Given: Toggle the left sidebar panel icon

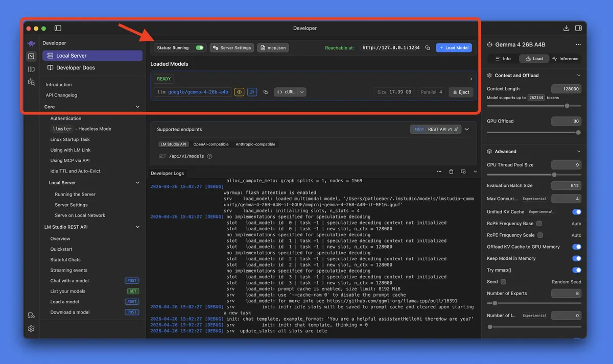Looking at the screenshot, I should [58, 28].
